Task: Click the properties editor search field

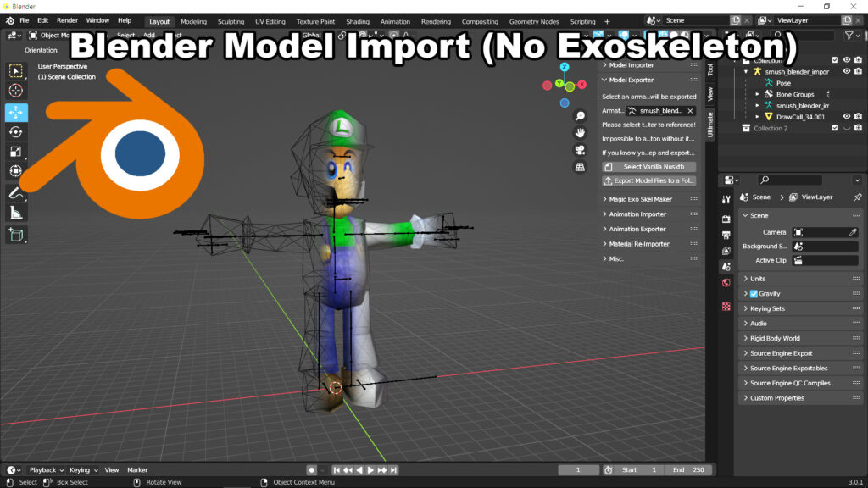Action: 790,180
